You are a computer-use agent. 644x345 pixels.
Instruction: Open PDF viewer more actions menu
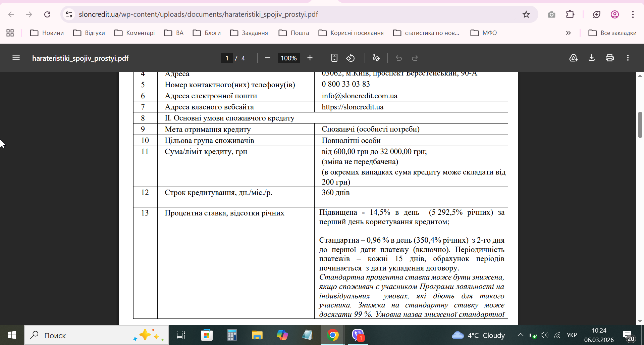tap(628, 58)
